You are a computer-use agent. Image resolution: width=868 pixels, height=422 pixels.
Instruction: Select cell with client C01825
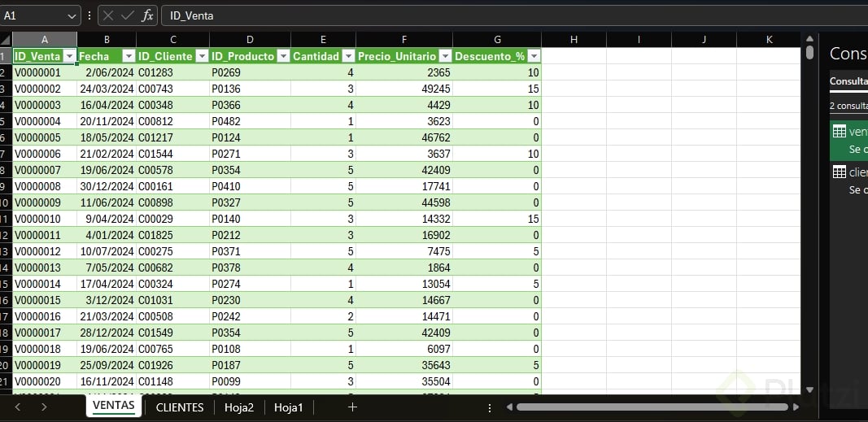172,235
